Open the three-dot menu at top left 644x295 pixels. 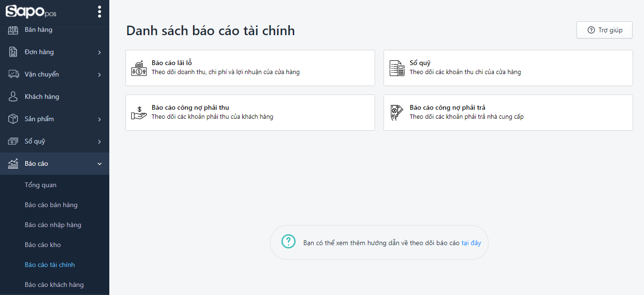click(99, 12)
